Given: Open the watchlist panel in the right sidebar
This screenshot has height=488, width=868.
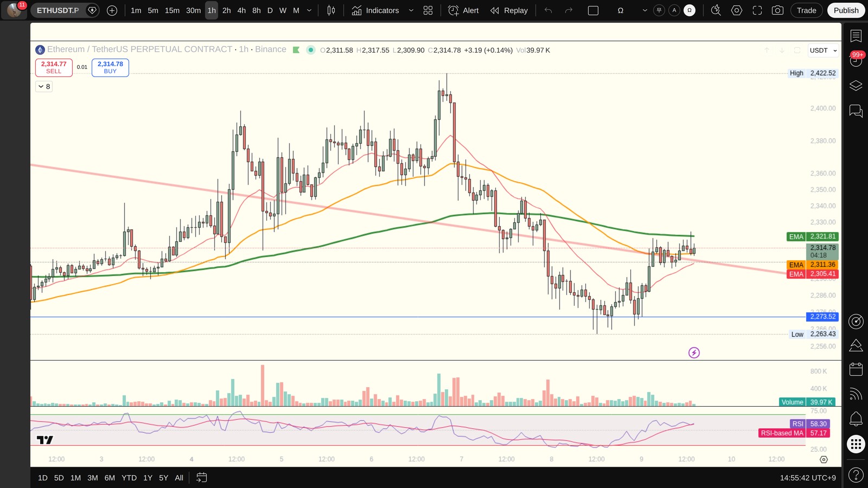Looking at the screenshot, I should pos(856,36).
